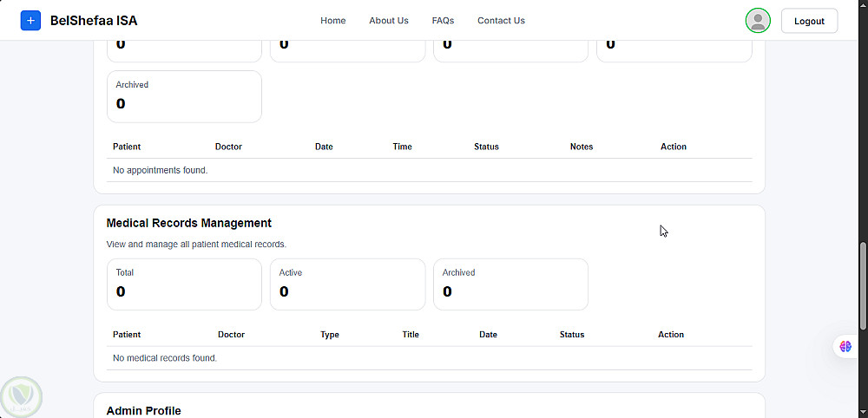Click the Type column header in records
This screenshot has width=868, height=418.
pyautogui.click(x=330, y=335)
